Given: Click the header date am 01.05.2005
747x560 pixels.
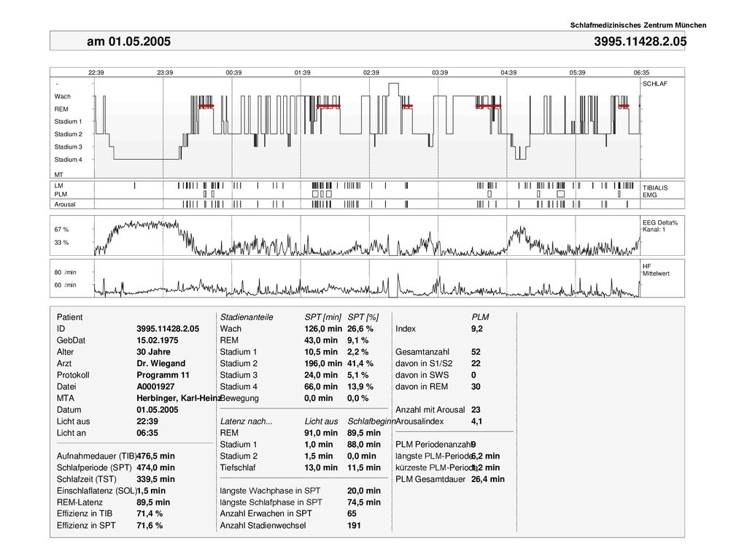Looking at the screenshot, I should click(128, 42).
